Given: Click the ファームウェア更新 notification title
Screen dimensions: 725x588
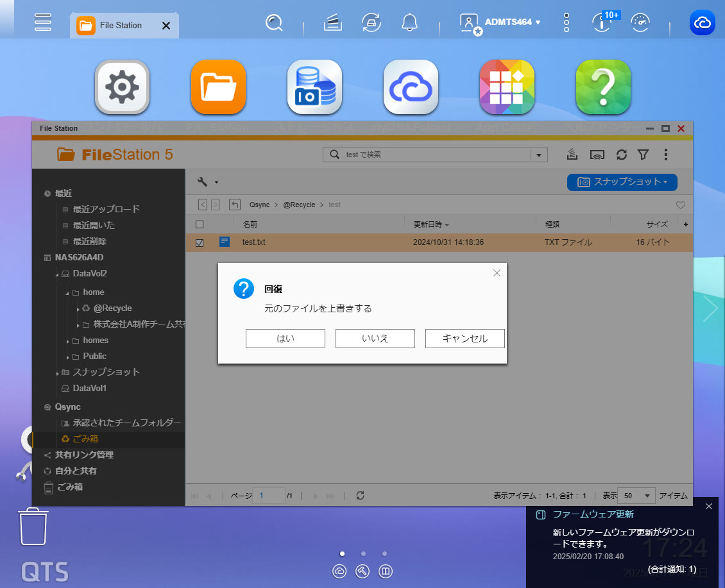Looking at the screenshot, I should pos(593,514).
